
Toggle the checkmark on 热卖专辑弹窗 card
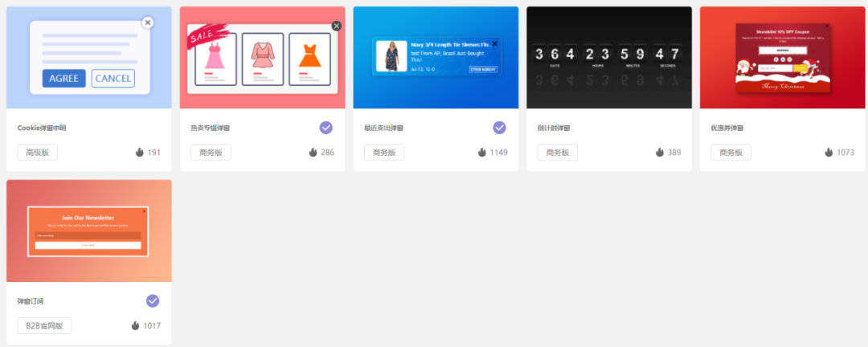click(x=326, y=128)
